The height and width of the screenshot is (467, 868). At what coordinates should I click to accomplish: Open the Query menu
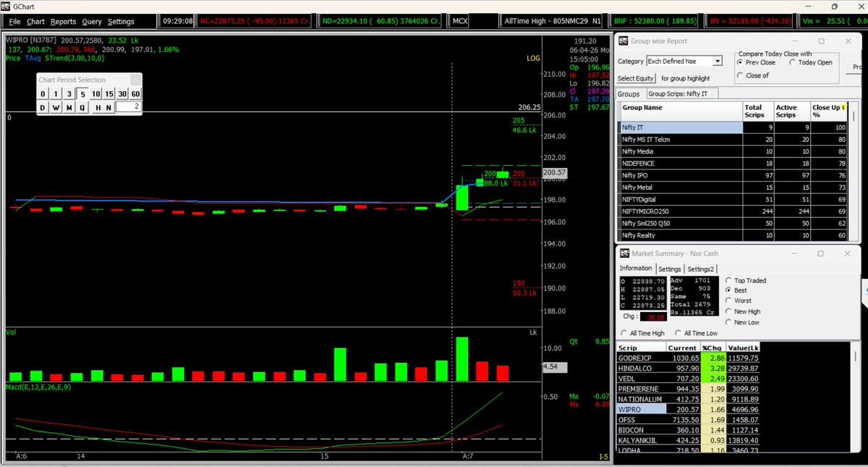92,22
